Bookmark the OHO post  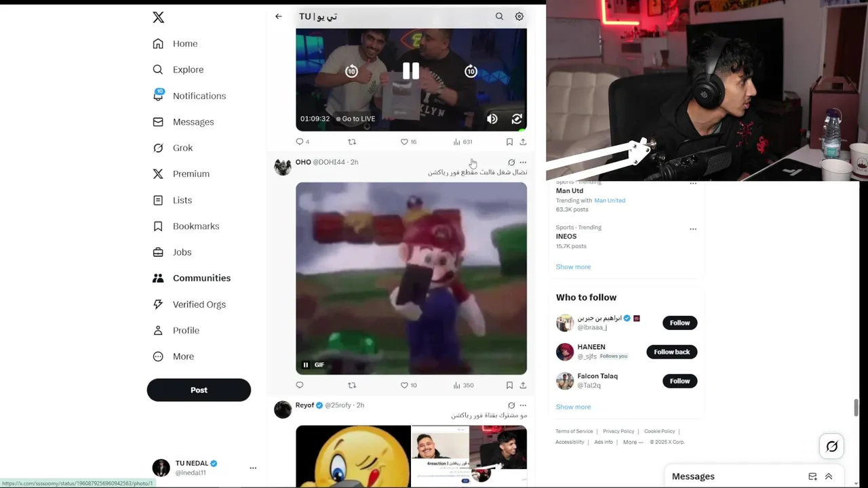[x=509, y=385]
